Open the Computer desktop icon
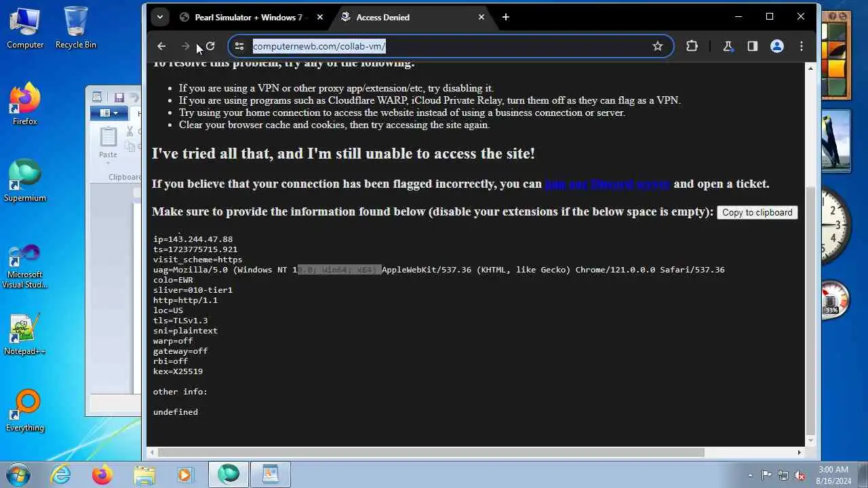868x488 pixels. 25,27
